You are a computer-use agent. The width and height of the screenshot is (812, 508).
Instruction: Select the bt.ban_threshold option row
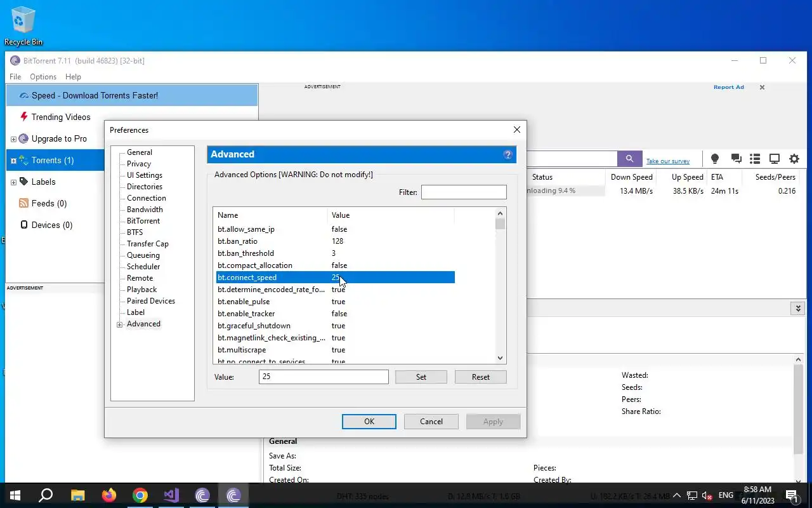[x=336, y=253]
